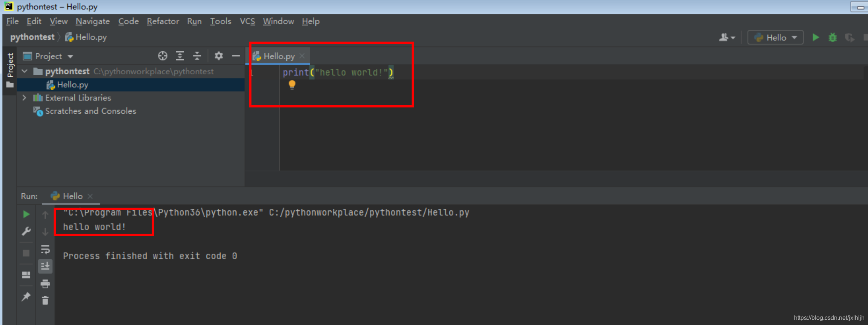The image size is (868, 325).
Task: Click 'hello world!' output line in console
Action: [94, 227]
